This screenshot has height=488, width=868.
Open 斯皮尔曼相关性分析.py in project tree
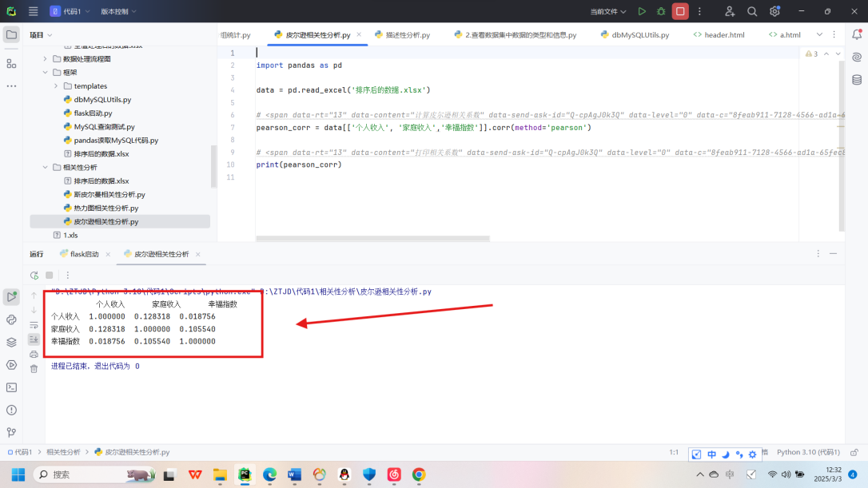[x=109, y=194]
